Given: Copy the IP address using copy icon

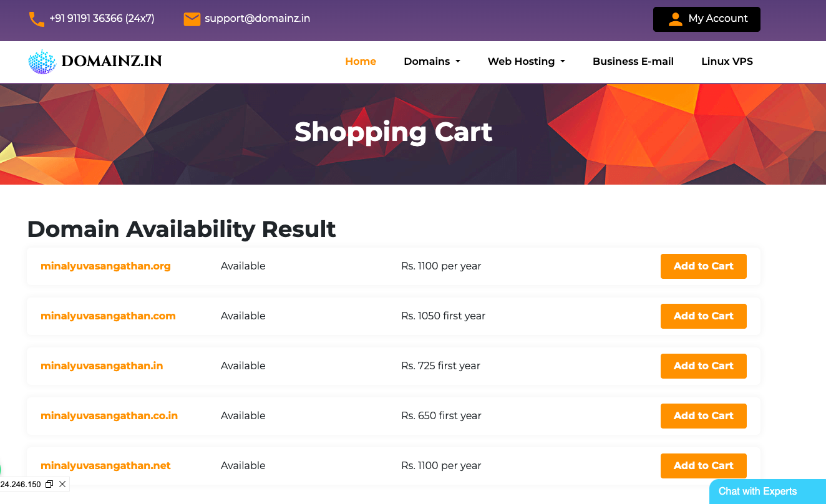Looking at the screenshot, I should [x=49, y=484].
